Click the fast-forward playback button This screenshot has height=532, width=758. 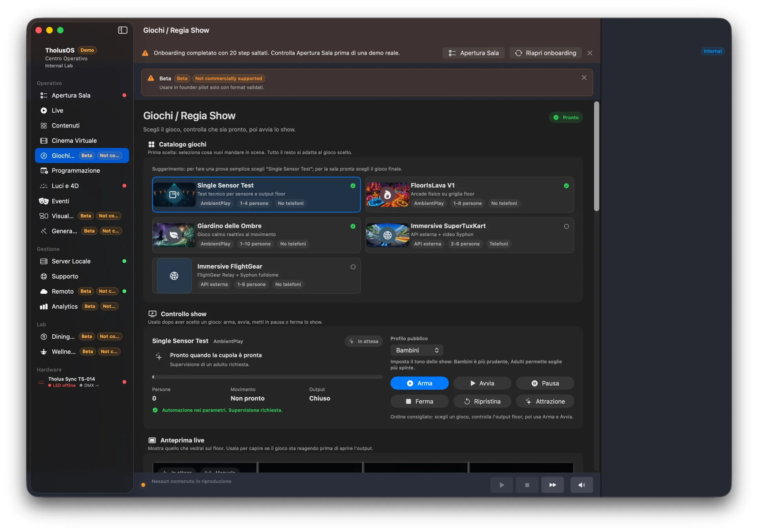click(553, 485)
